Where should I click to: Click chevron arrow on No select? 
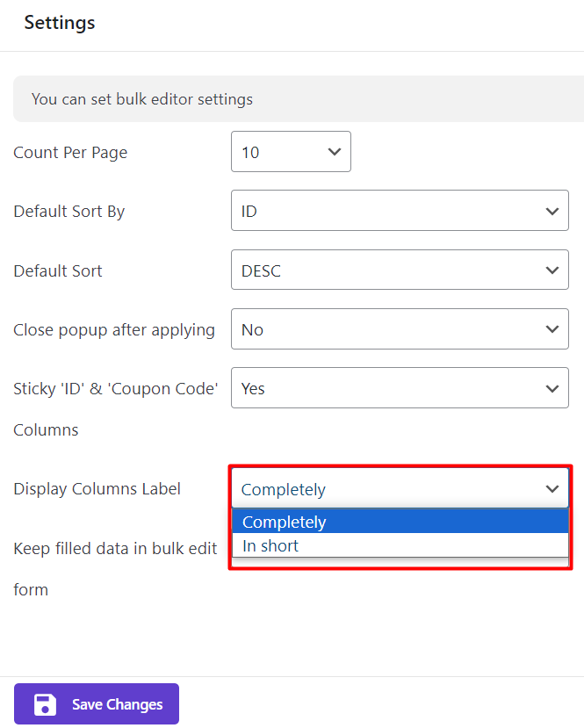552,329
